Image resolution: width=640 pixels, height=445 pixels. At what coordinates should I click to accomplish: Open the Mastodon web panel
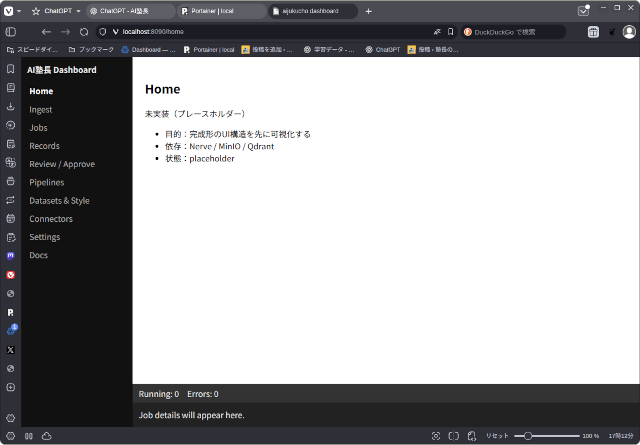(x=10, y=256)
